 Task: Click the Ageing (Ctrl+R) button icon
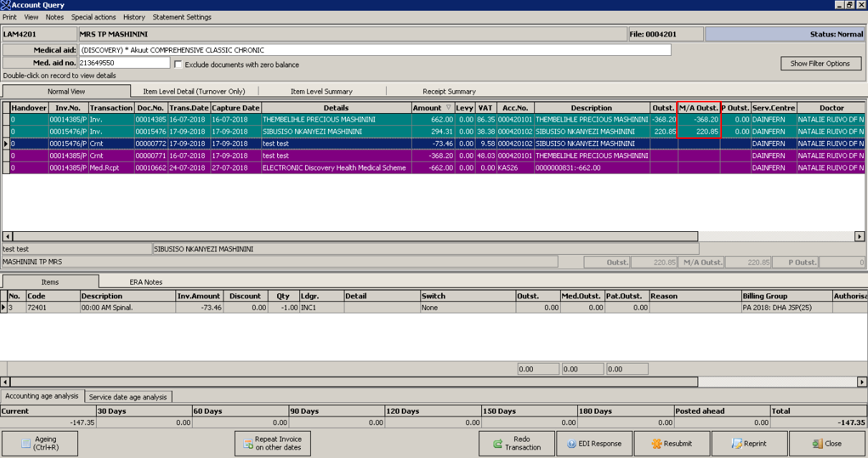click(26, 444)
